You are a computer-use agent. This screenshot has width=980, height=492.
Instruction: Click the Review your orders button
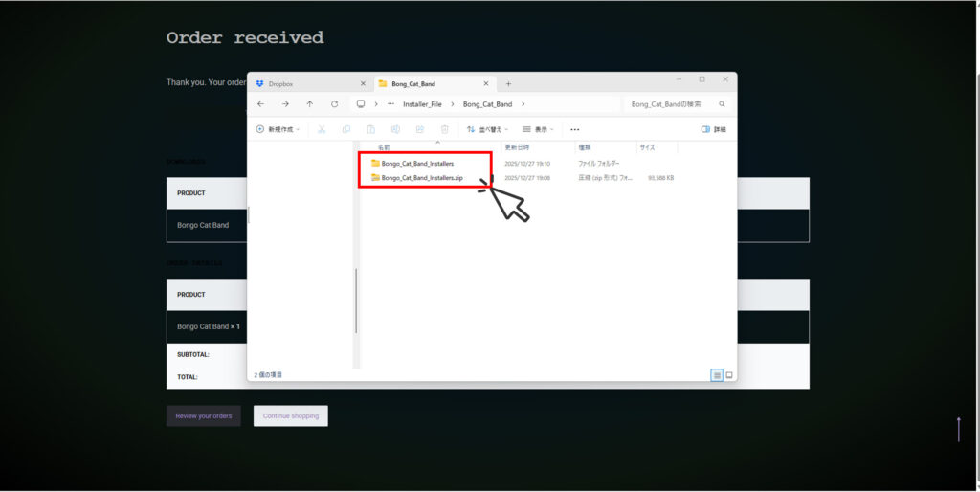(203, 415)
